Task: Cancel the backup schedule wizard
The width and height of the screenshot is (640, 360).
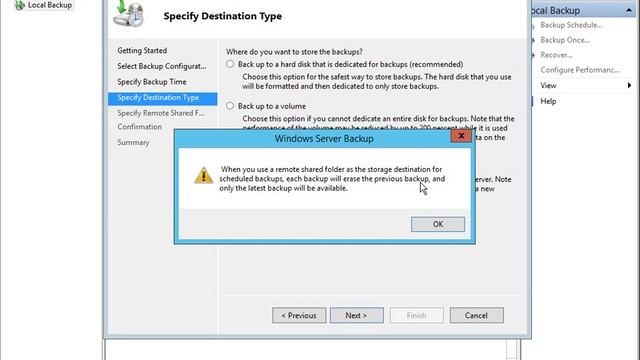Action: coord(476,316)
